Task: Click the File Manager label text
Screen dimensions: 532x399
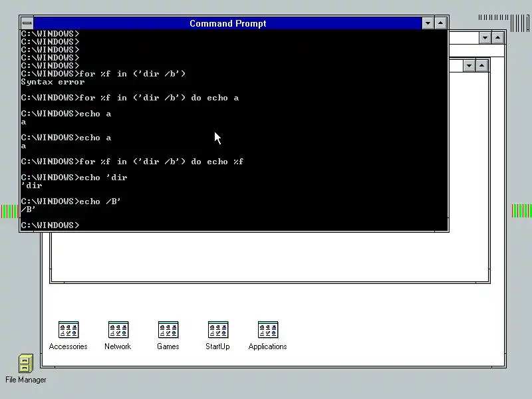Action: (26, 380)
